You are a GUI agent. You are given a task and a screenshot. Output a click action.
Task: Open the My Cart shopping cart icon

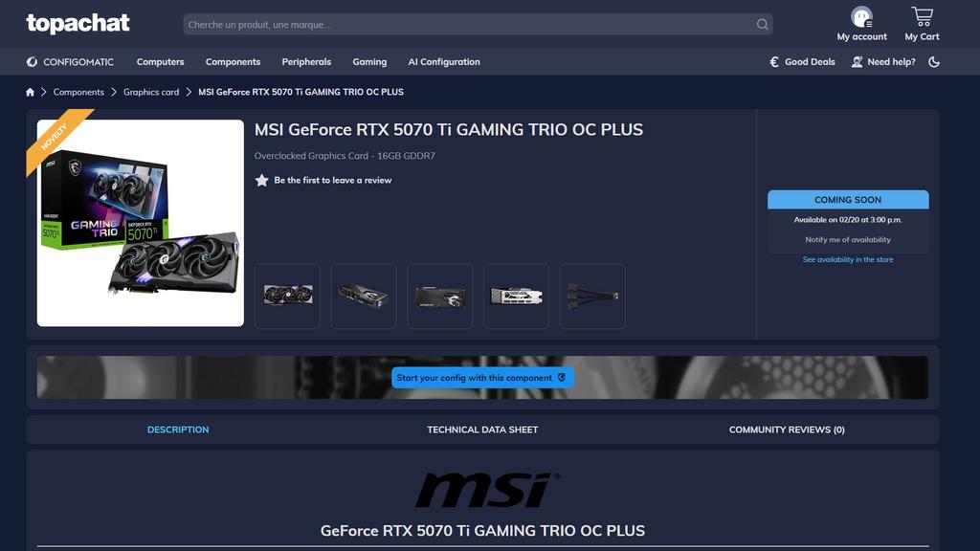922,16
